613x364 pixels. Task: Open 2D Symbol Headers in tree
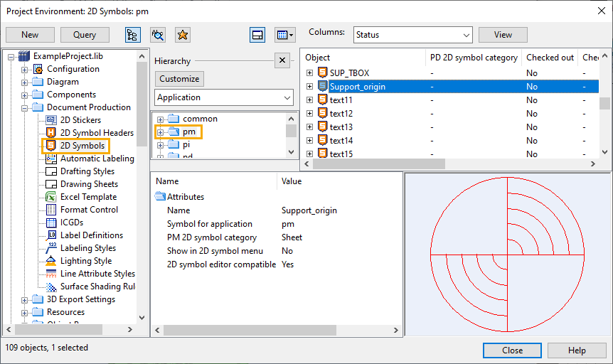pyautogui.click(x=96, y=133)
